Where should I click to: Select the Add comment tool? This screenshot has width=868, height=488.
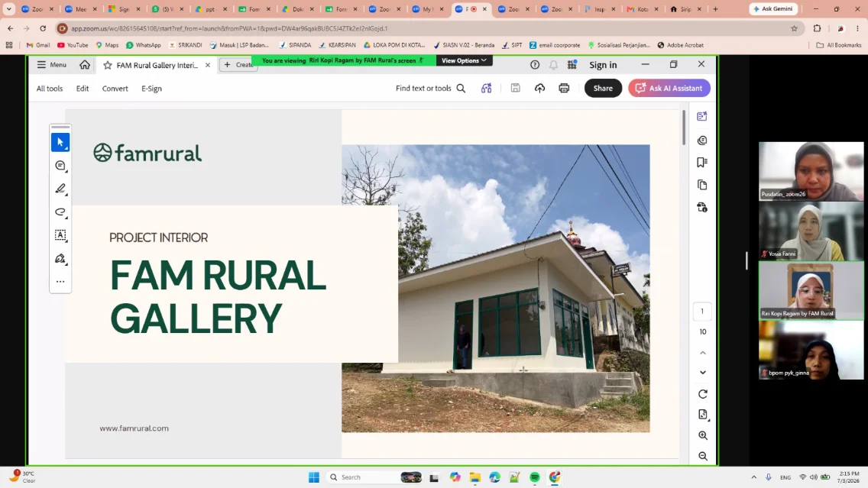coord(60,166)
